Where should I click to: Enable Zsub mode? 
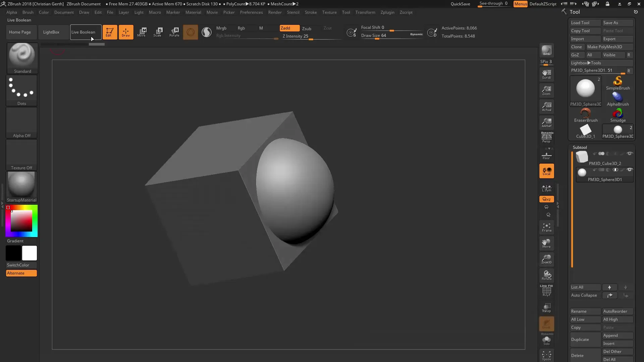coord(307,28)
